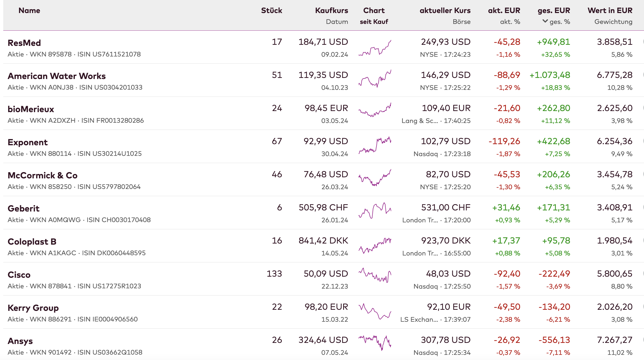
Task: Click the sort chevron beside ges. %
Action: coord(545,21)
